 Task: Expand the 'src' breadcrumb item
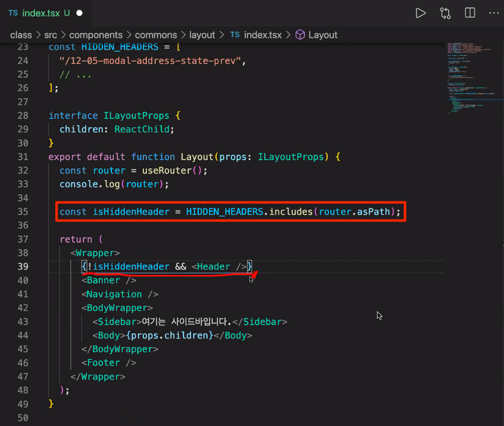(x=50, y=35)
